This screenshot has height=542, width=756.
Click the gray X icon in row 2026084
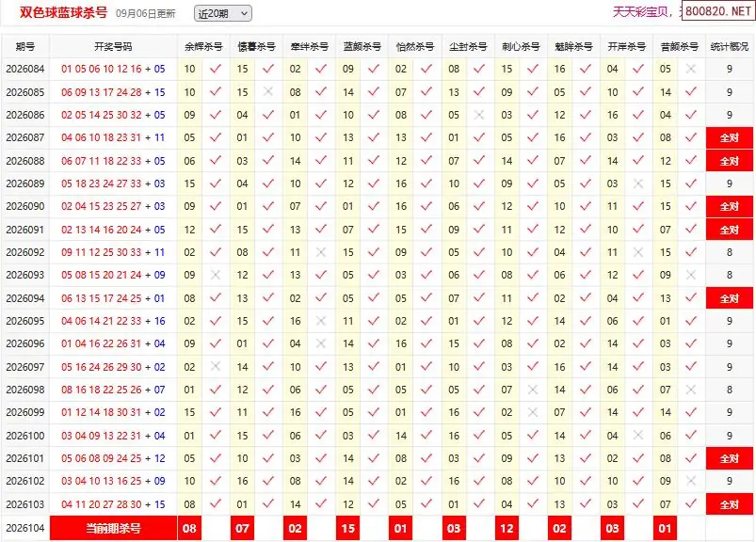(691, 69)
